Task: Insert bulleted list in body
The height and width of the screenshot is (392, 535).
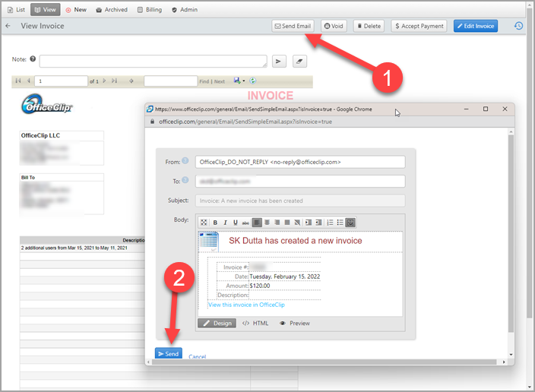Action: 340,223
